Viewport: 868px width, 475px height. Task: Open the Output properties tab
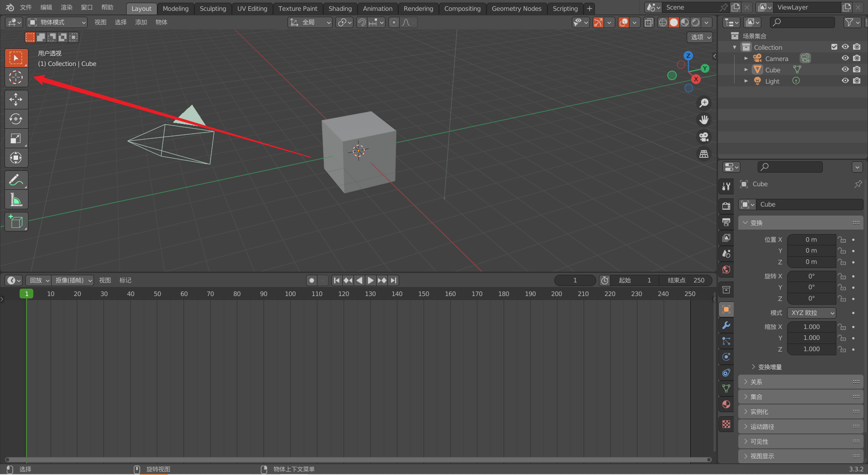(726, 222)
